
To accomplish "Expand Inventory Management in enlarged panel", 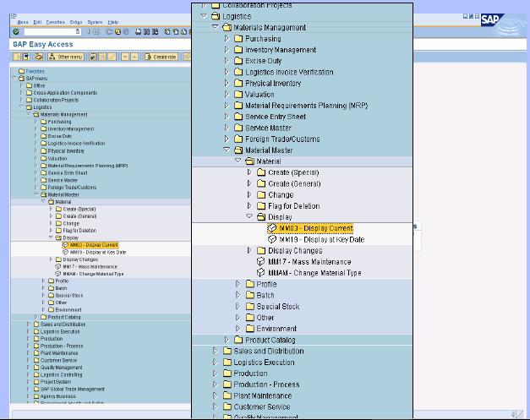I will click(x=227, y=50).
